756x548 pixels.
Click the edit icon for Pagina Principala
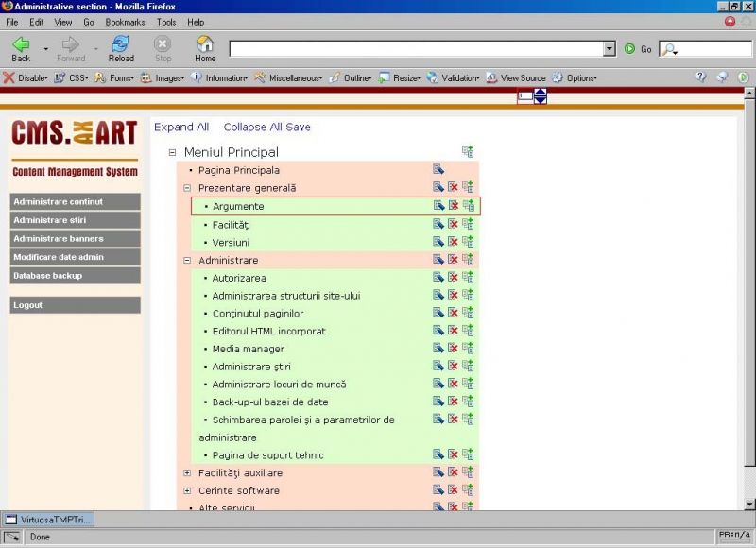point(438,170)
